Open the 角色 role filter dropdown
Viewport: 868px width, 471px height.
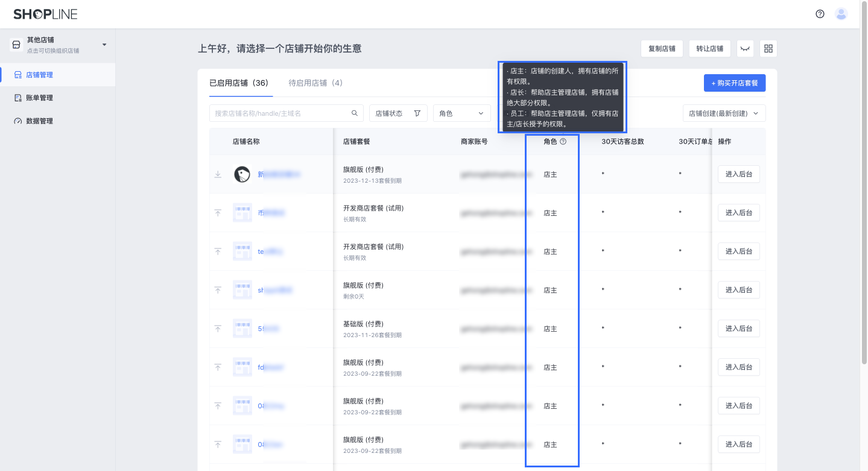[462, 113]
